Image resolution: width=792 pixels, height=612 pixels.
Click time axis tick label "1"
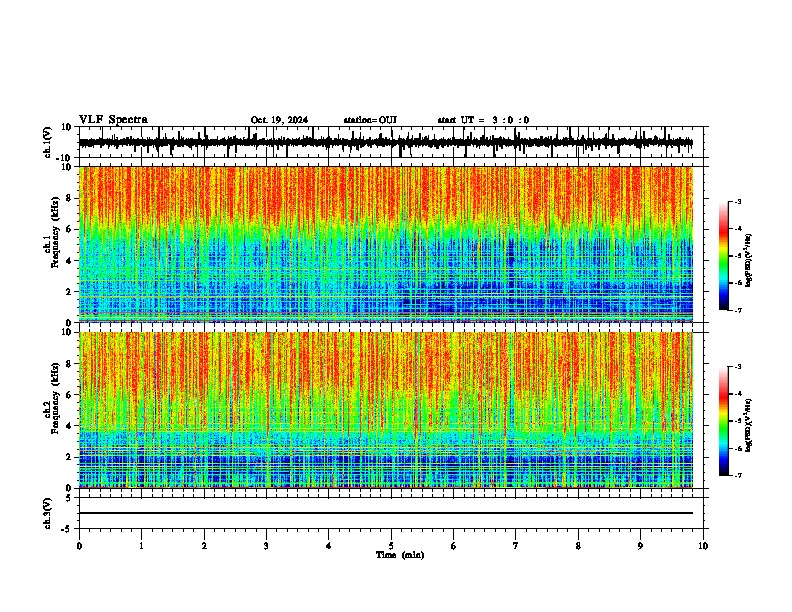[141, 546]
